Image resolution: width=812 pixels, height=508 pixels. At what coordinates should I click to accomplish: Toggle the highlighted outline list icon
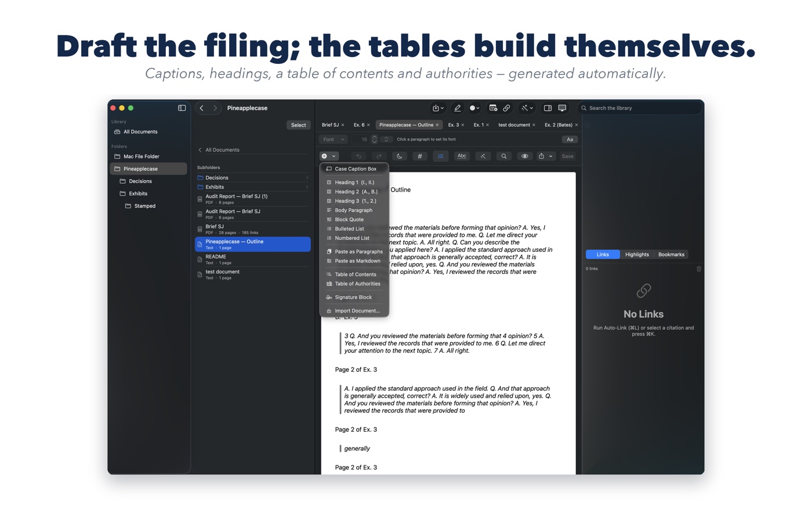tap(441, 156)
